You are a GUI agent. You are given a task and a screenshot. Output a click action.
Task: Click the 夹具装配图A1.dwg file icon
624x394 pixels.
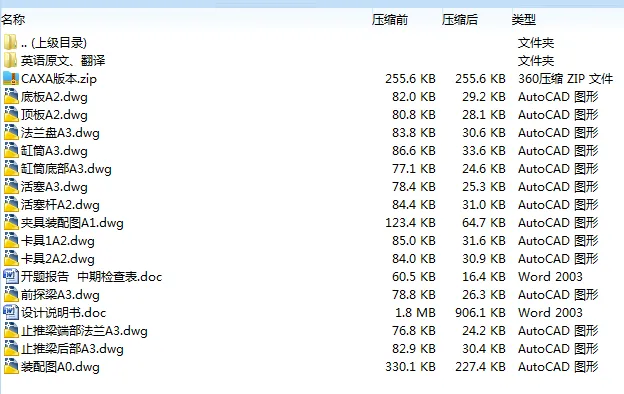(x=11, y=222)
